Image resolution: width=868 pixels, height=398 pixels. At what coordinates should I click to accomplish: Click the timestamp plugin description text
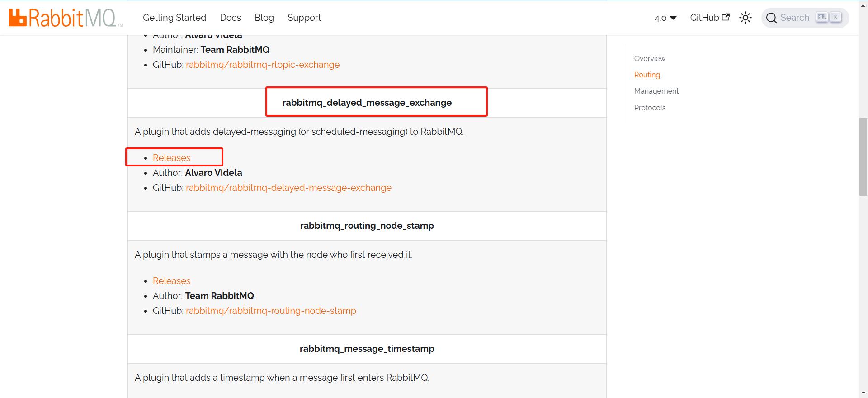[x=282, y=378]
